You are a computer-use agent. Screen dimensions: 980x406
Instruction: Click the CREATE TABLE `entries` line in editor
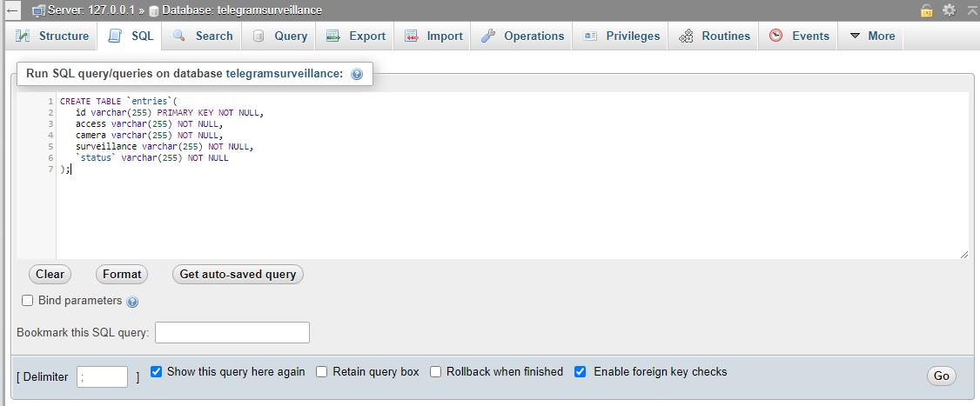(118, 101)
